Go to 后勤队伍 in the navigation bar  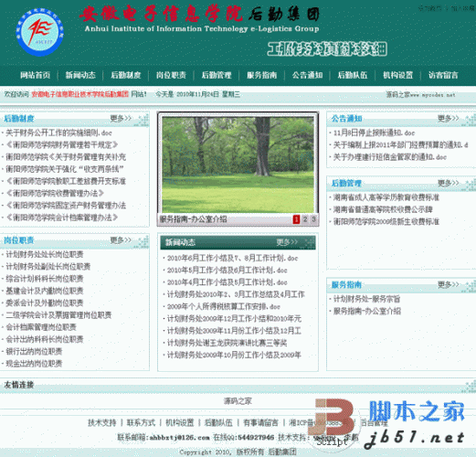click(353, 75)
